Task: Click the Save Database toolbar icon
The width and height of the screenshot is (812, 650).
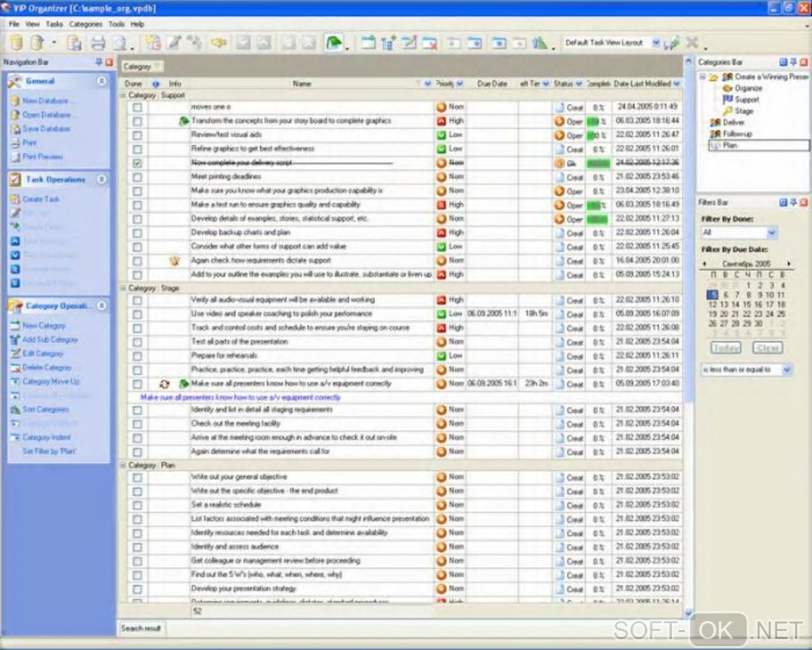Action: point(75,42)
